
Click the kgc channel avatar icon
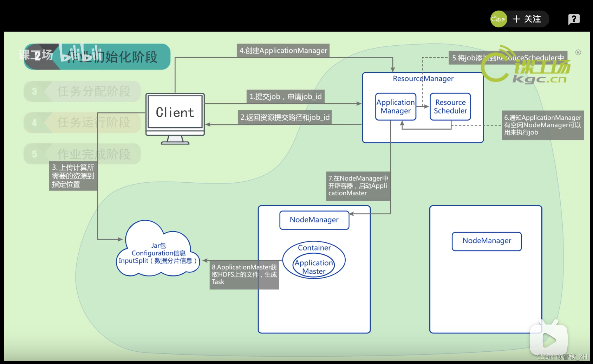click(498, 19)
